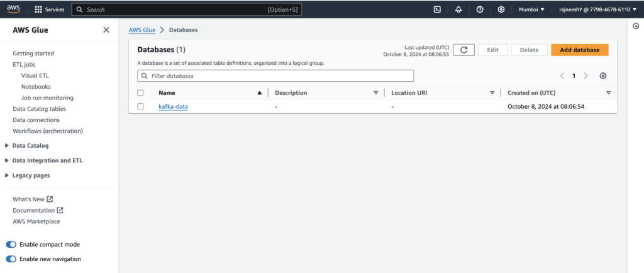Toggle Enable new navigation switch

(x=11, y=259)
